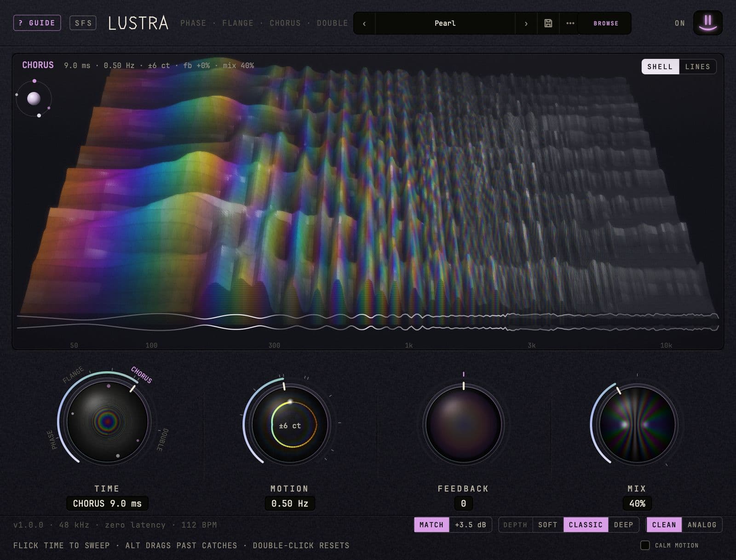Click the FEEDBACK knob

[463, 424]
